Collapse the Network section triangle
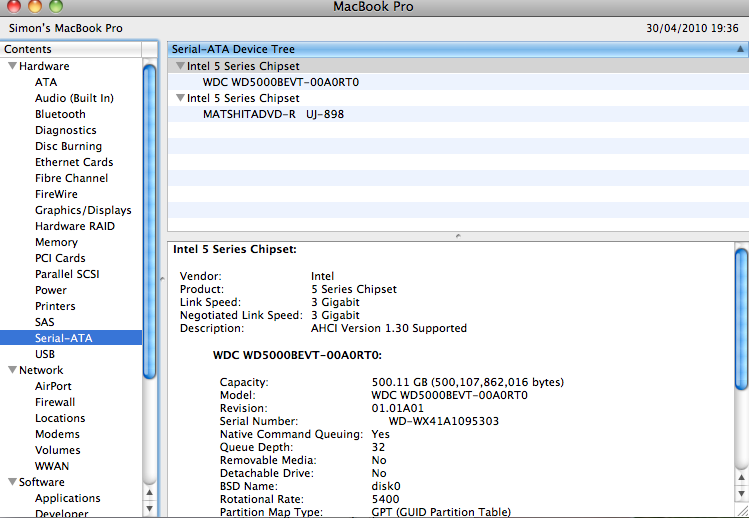Screen dimensions: 749x518 pyautogui.click(x=12, y=369)
